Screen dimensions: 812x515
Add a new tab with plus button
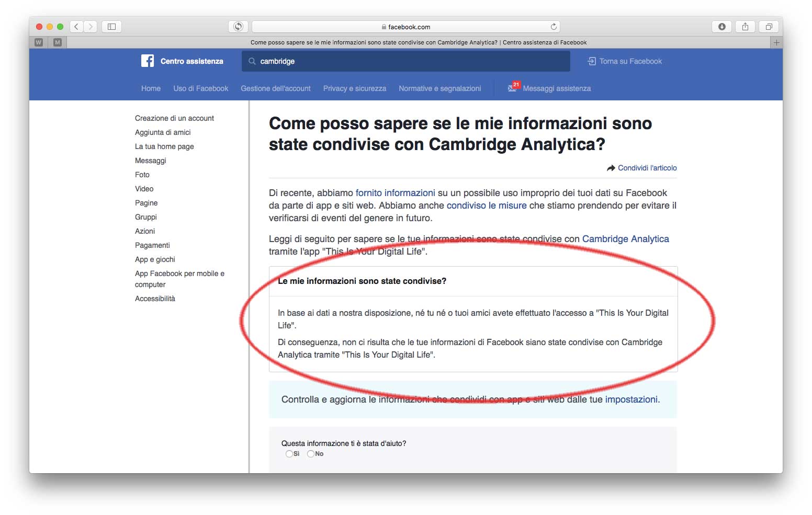[x=776, y=42]
